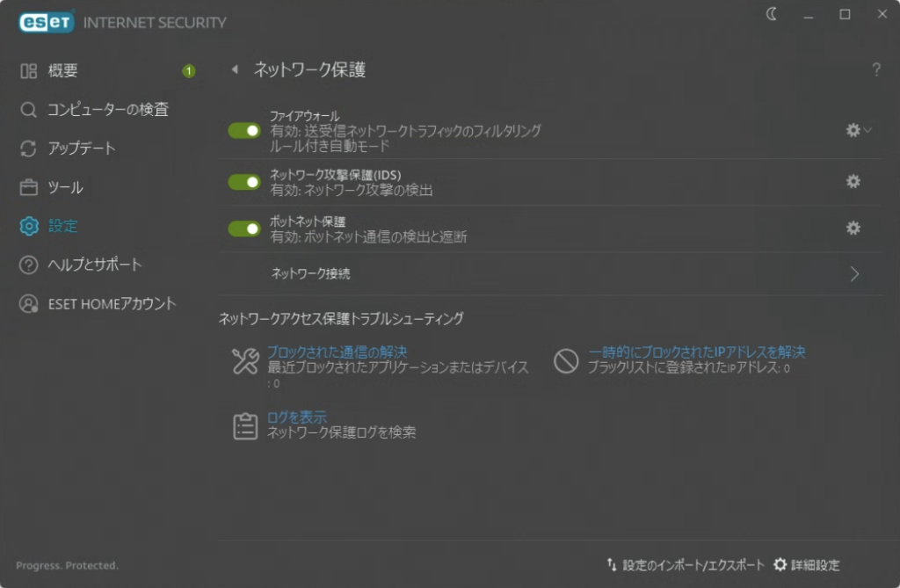Open the 概要 sidebar section
This screenshot has height=588, width=900.
point(62,71)
